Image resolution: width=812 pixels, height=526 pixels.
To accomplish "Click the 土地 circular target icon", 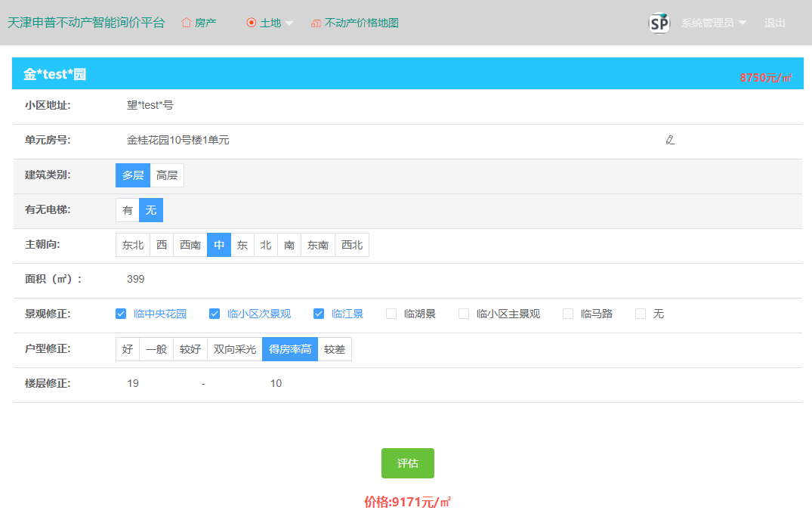I will pos(252,23).
